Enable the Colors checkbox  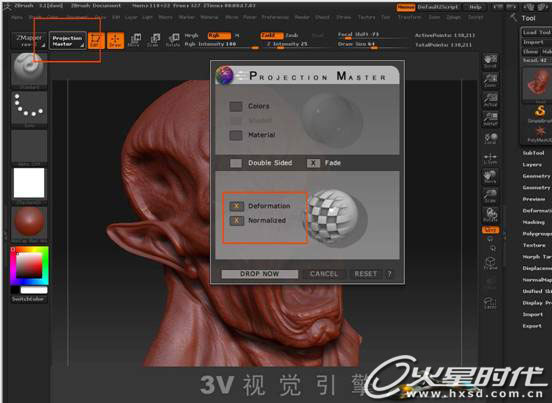(x=236, y=106)
